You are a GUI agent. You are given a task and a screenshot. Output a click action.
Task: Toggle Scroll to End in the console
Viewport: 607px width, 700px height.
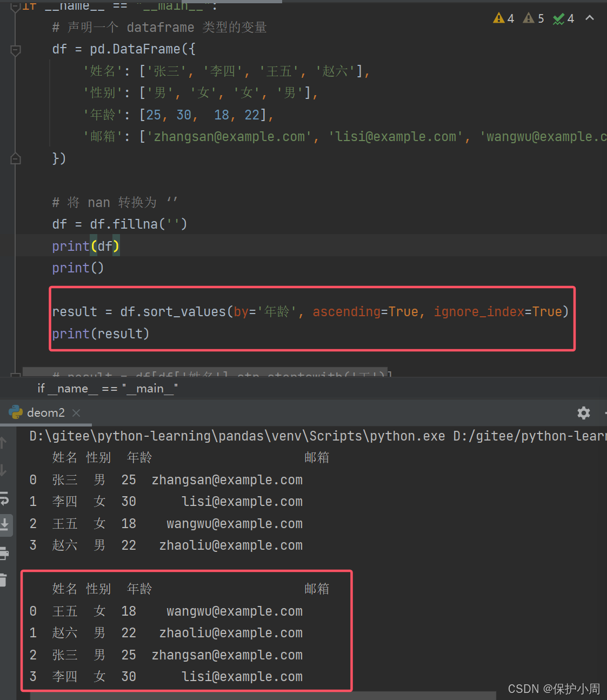[x=5, y=524]
